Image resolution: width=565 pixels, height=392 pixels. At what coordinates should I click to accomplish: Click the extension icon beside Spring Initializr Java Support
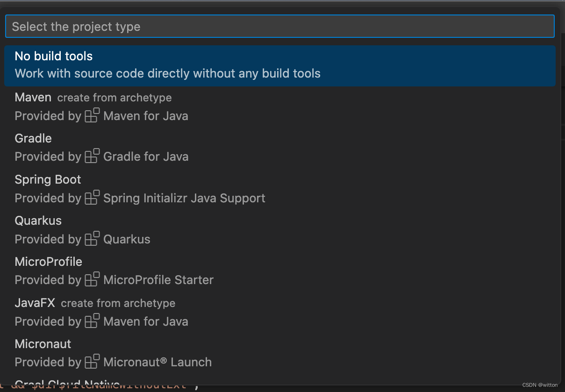pos(92,198)
